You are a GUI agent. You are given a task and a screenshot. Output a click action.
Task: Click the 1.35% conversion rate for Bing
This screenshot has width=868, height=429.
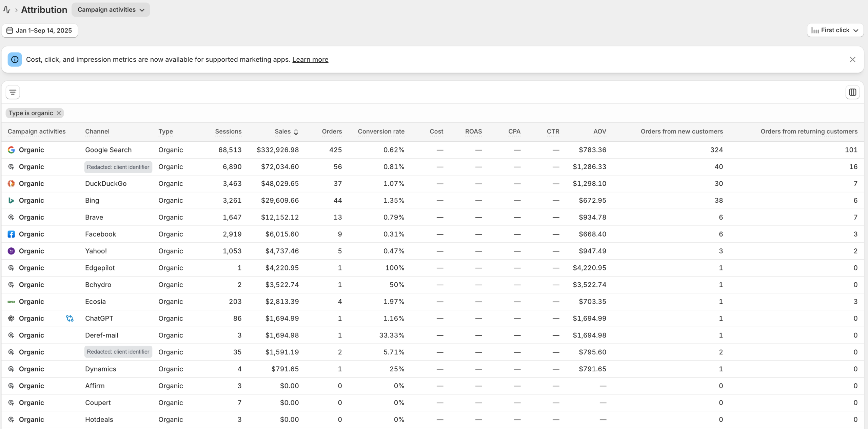click(x=394, y=201)
